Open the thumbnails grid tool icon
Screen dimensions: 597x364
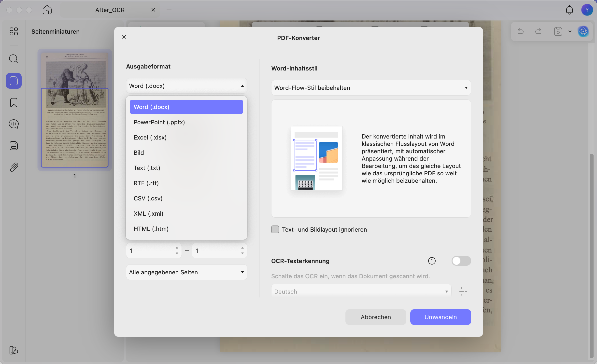[14, 31]
